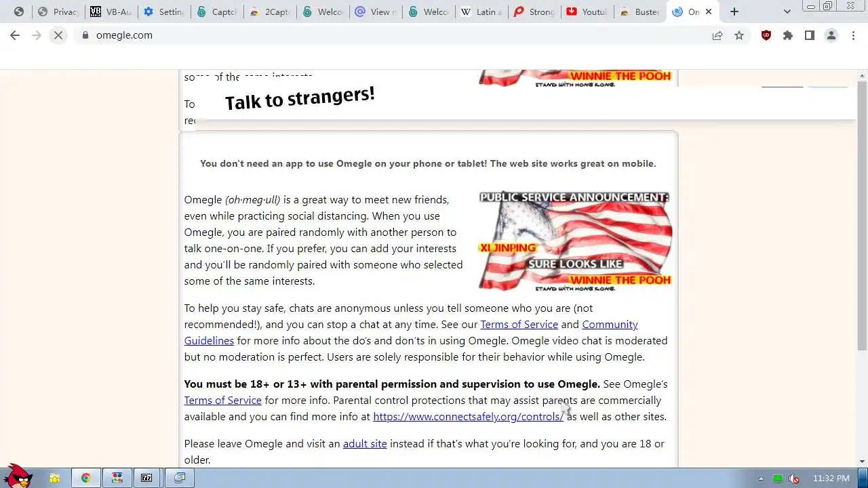This screenshot has height=488, width=868.
Task: Open the 7-Zip taskbar icon
Action: pyautogui.click(x=146, y=478)
